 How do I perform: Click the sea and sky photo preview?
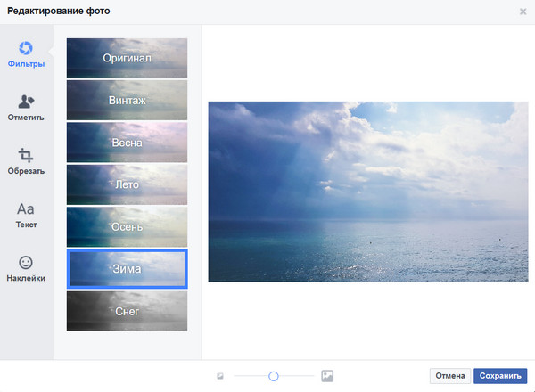(x=367, y=191)
